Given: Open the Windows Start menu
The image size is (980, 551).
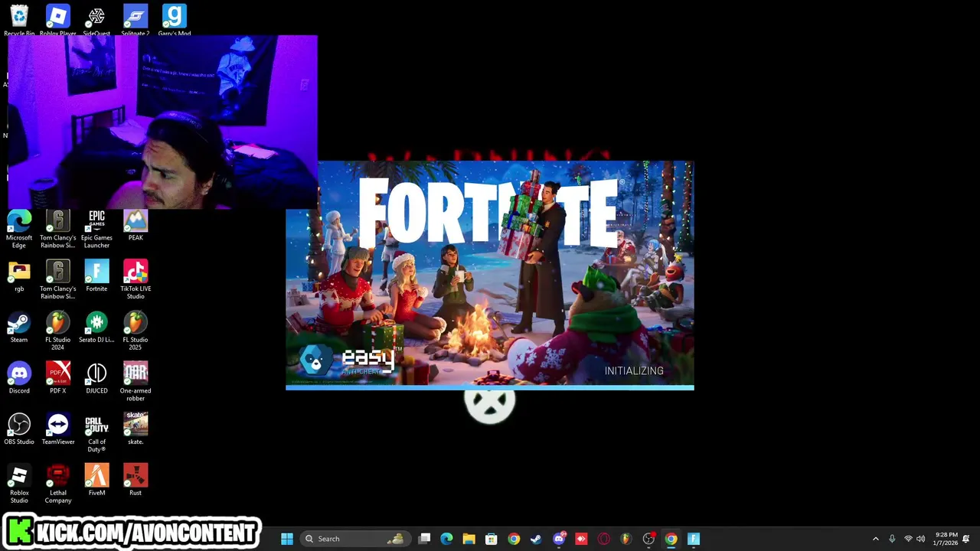Looking at the screenshot, I should (287, 539).
